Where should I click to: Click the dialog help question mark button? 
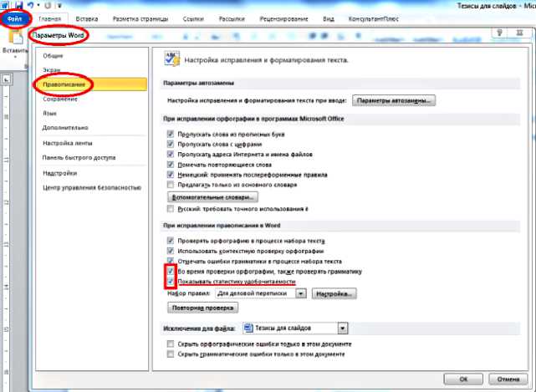click(x=499, y=33)
